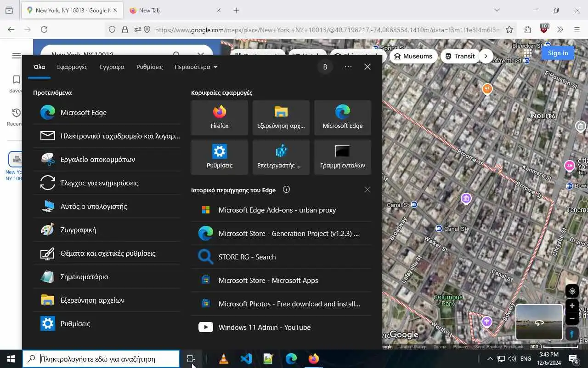Click the B account avatar button
Image resolution: width=588 pixels, height=368 pixels.
pyautogui.click(x=325, y=67)
